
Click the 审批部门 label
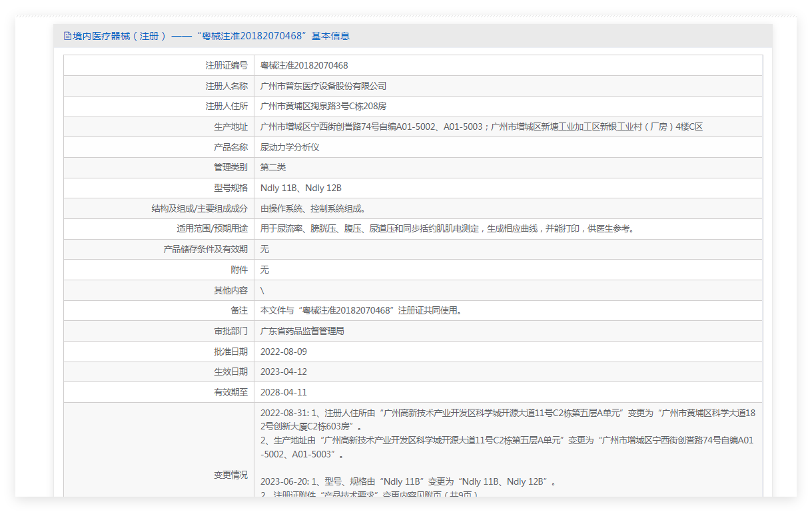(230, 331)
